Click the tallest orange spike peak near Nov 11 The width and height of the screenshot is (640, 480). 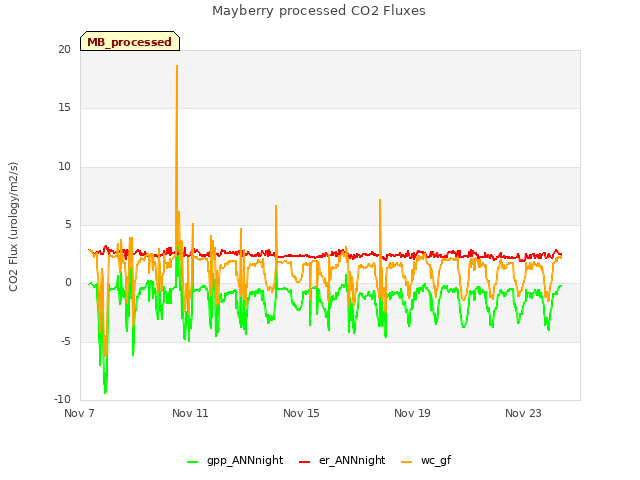177,66
